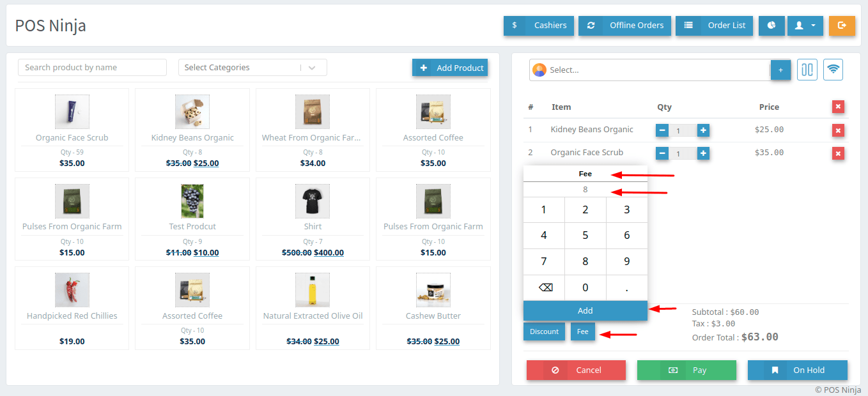Add new customer with plus button
Screen dimensions: 868x396
780,70
